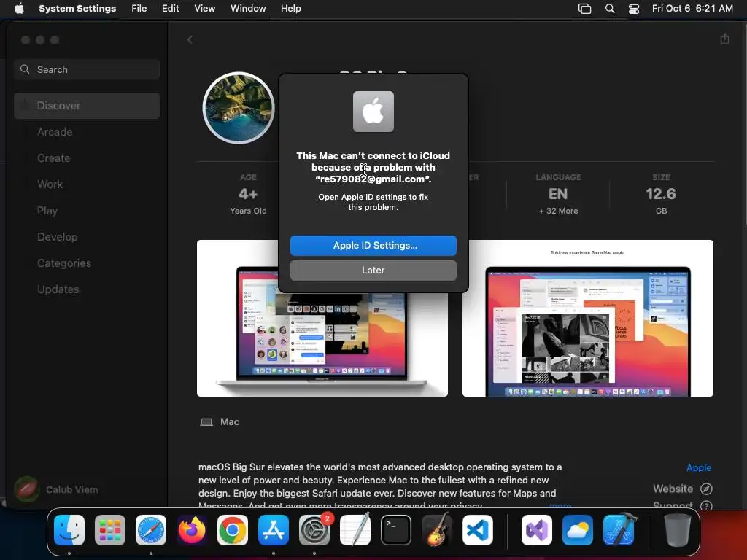Click the Apple ID Settings button

click(x=373, y=245)
